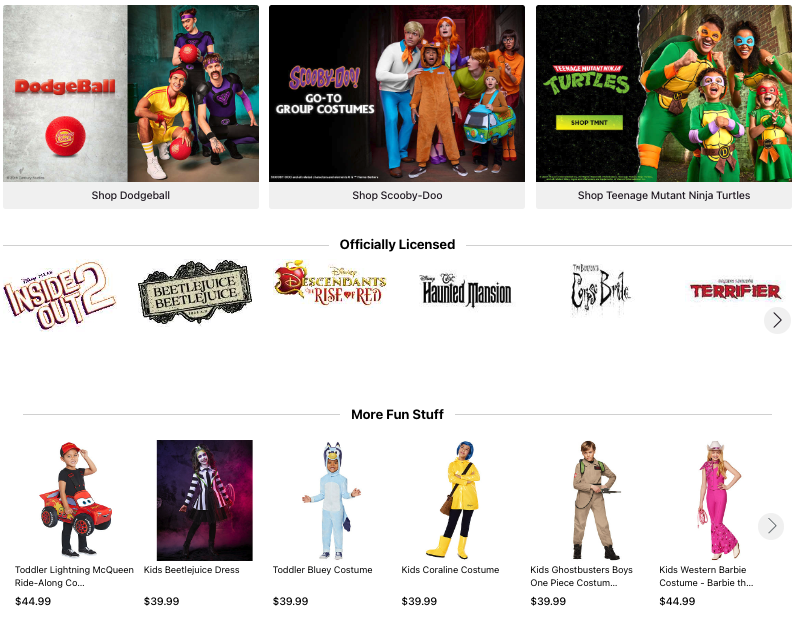799x640 pixels.
Task: Show next items in More Fun Stuff
Action: coord(771,526)
